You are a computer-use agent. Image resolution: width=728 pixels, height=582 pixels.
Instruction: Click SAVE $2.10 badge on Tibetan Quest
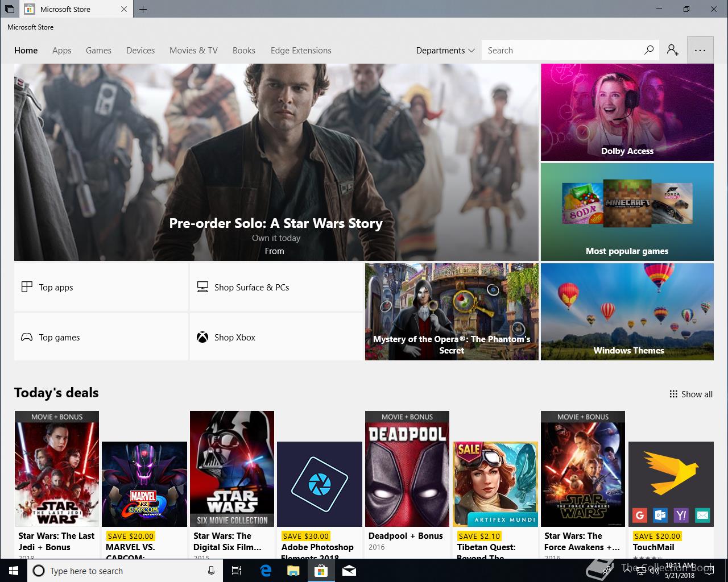(479, 535)
